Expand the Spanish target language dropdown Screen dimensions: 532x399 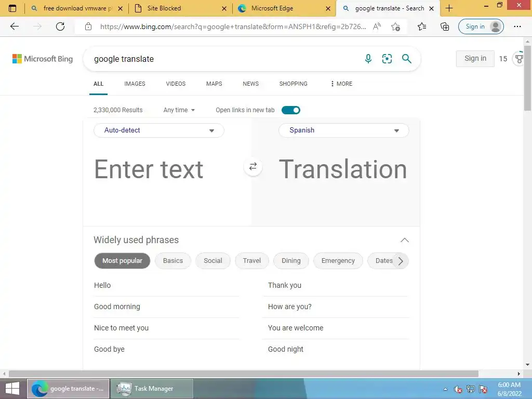[x=344, y=130]
